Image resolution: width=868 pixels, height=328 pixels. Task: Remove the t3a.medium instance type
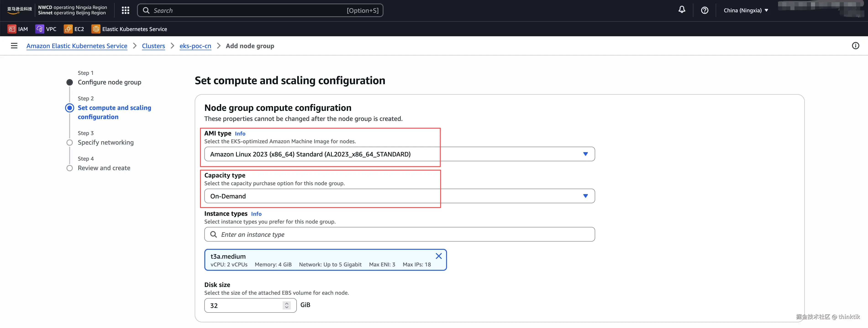point(438,256)
